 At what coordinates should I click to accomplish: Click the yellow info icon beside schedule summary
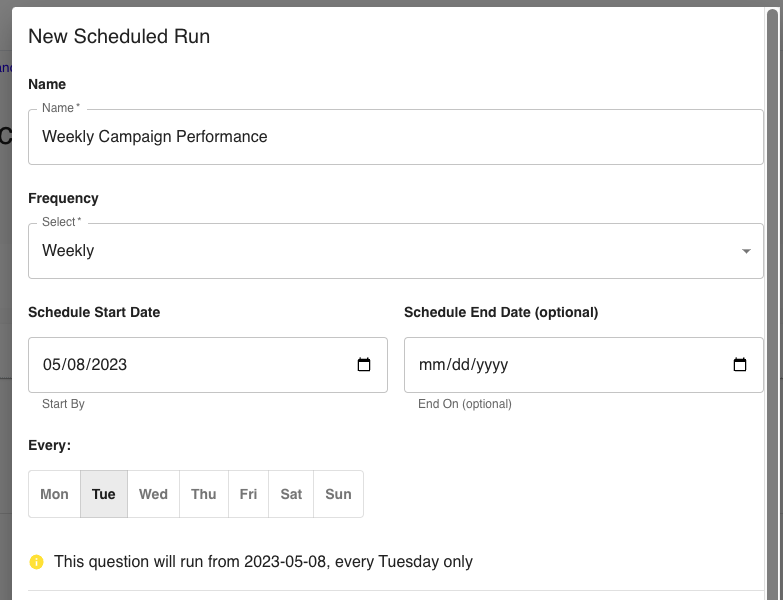click(37, 562)
